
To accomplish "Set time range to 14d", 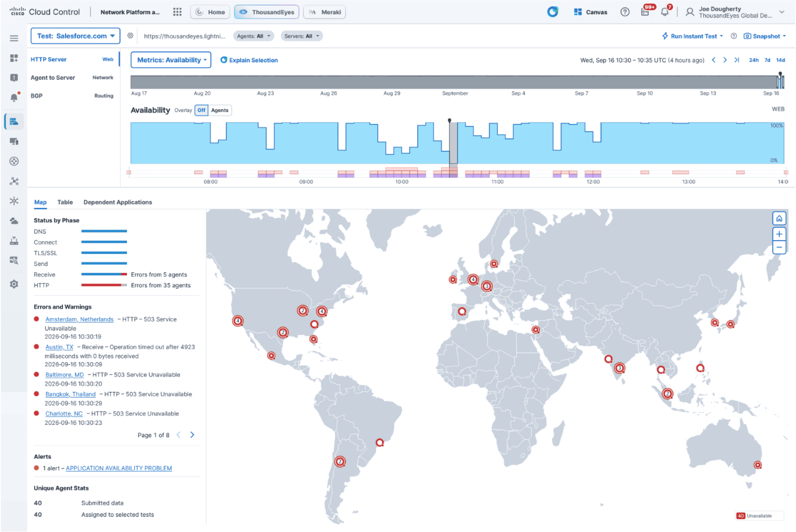I will (780, 60).
